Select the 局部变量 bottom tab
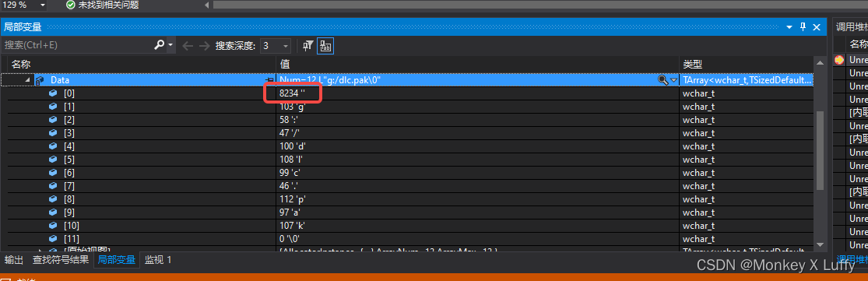868x281 pixels. [x=116, y=259]
